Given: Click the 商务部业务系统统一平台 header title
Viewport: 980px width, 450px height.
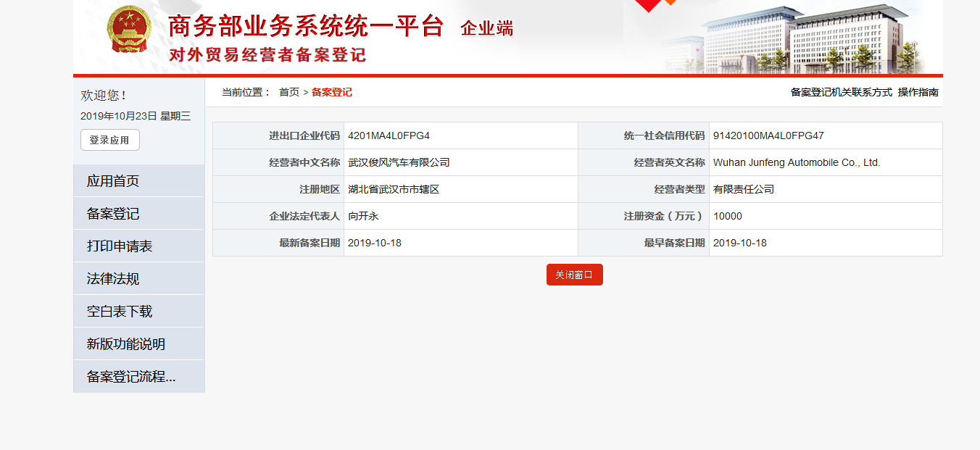Looking at the screenshot, I should coord(305,27).
